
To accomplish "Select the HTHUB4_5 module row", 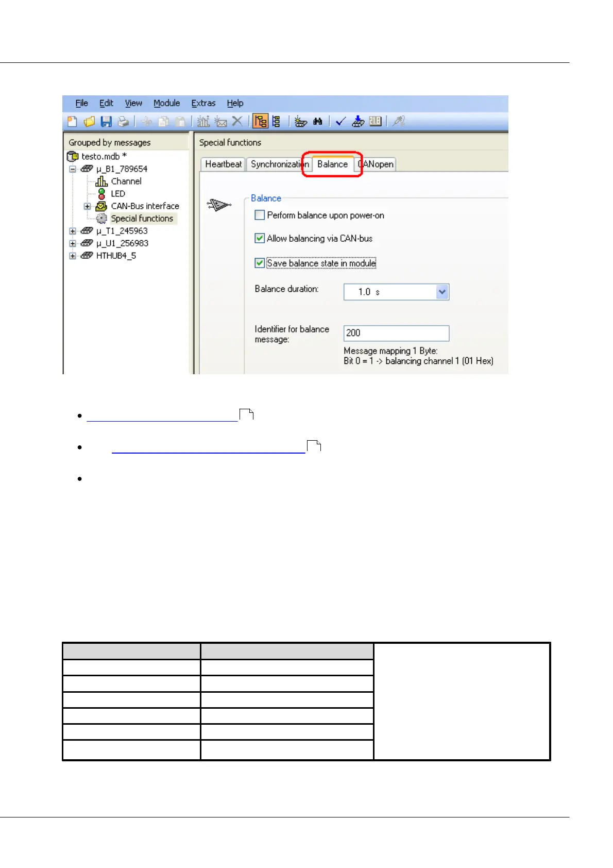I will point(116,256).
